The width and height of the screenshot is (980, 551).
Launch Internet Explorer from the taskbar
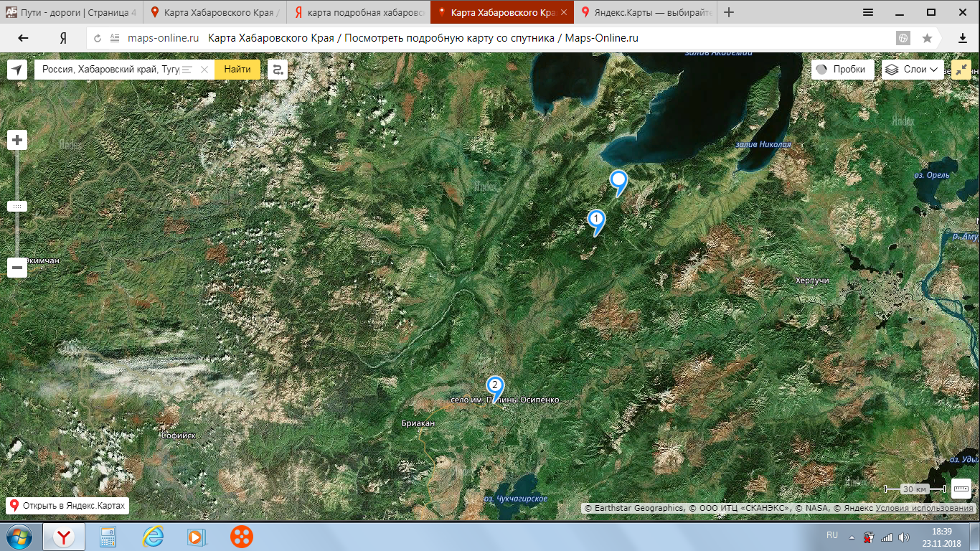point(153,537)
